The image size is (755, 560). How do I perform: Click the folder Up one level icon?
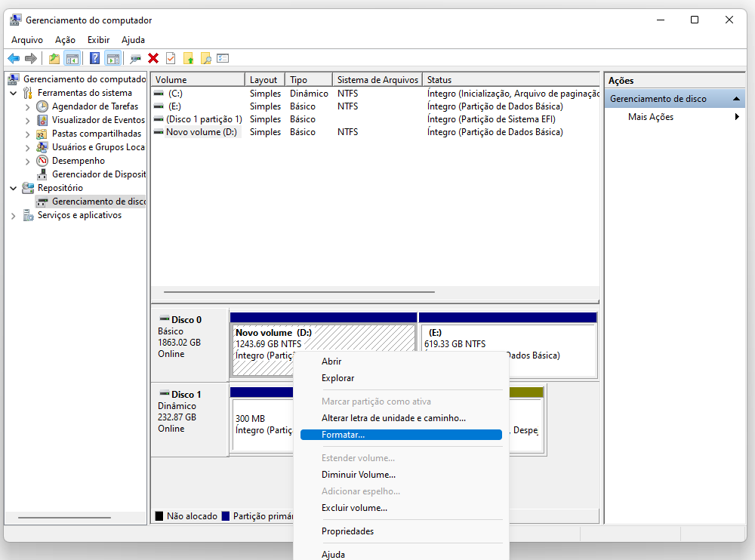pyautogui.click(x=54, y=58)
